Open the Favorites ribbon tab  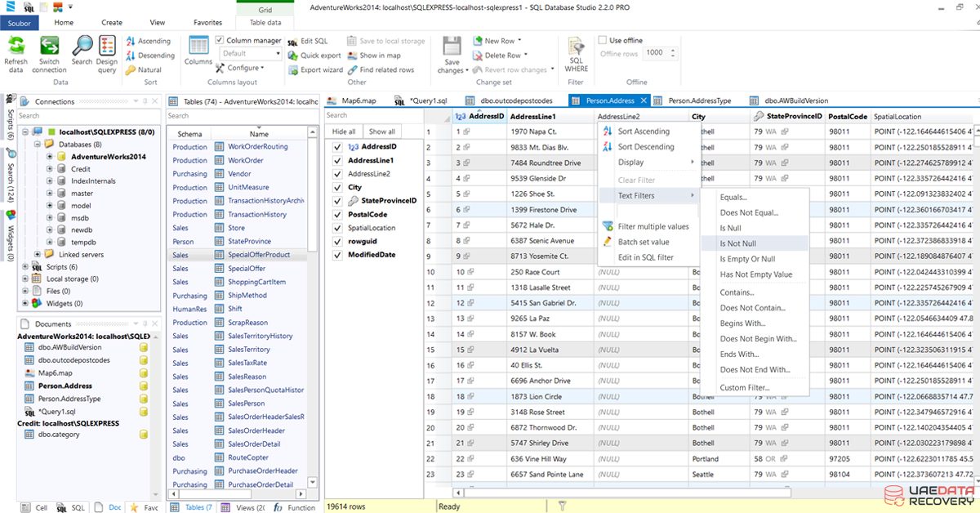[207, 23]
